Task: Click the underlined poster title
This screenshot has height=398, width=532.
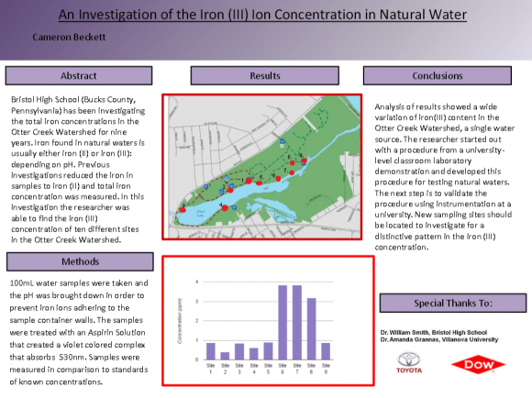Action: point(262,15)
